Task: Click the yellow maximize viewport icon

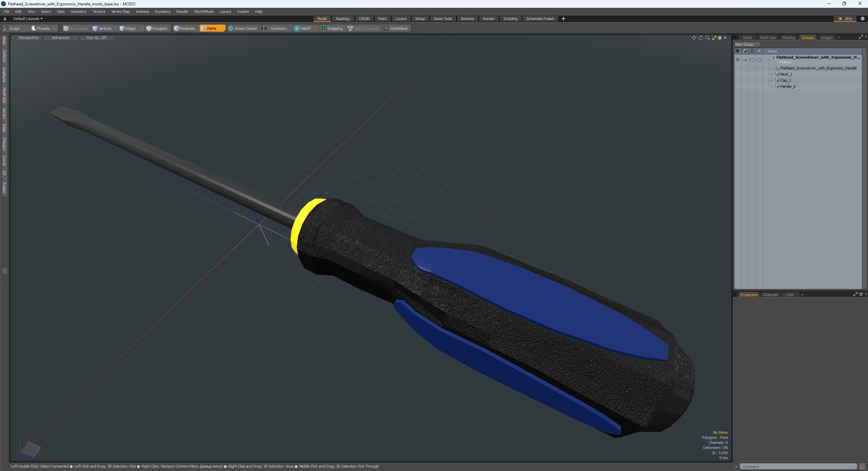Action: (714, 38)
